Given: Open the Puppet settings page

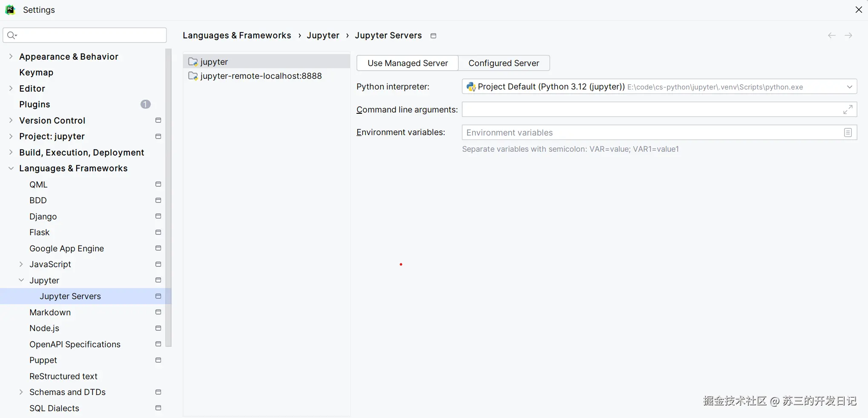Looking at the screenshot, I should [43, 360].
